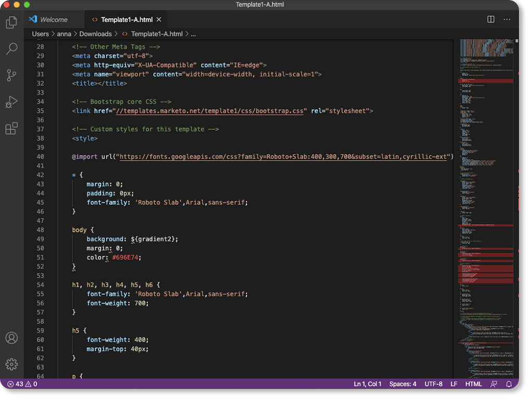This screenshot has width=532, height=404.
Task: Split the editor with the layout icon
Action: point(490,19)
